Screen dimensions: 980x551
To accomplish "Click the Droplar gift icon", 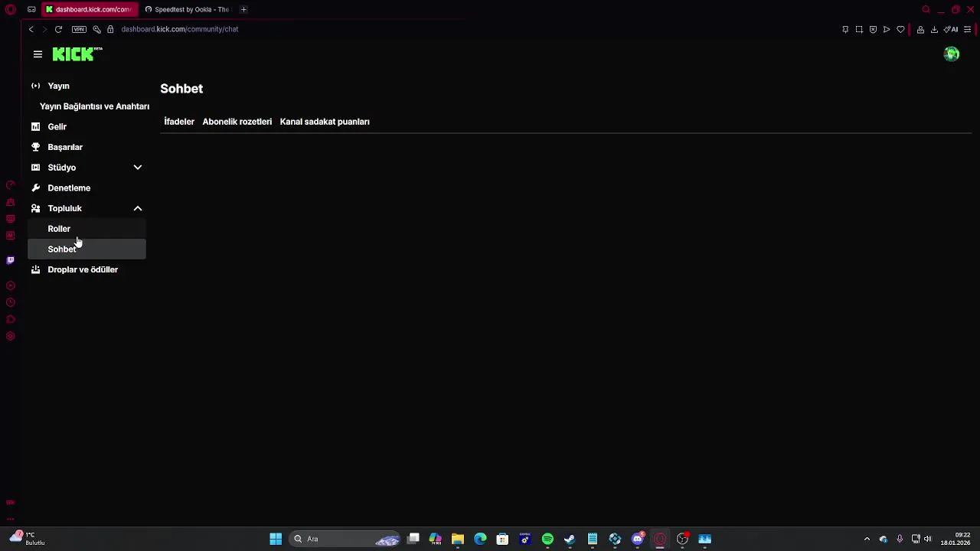I will [x=35, y=269].
